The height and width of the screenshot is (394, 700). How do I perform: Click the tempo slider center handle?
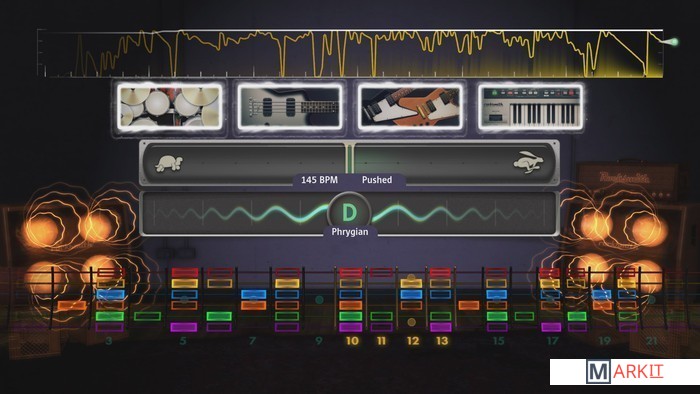pos(350,158)
